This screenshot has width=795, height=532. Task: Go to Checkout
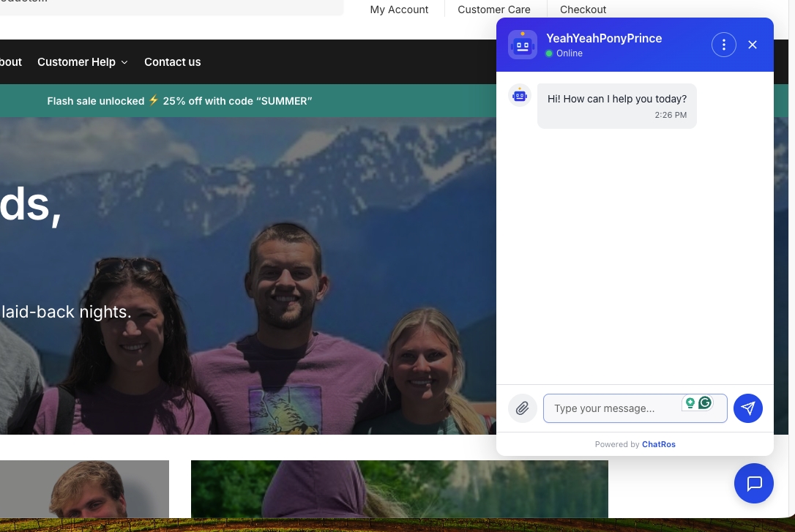583,10
